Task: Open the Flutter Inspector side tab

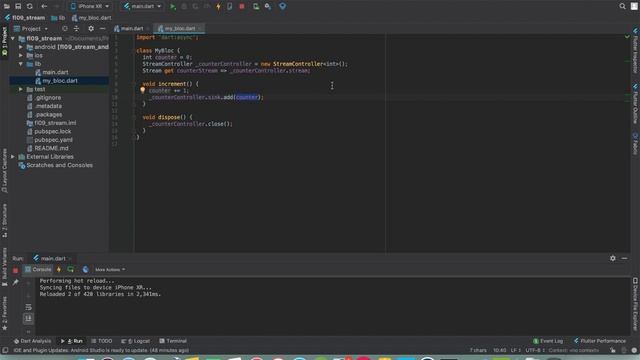Action: click(635, 51)
